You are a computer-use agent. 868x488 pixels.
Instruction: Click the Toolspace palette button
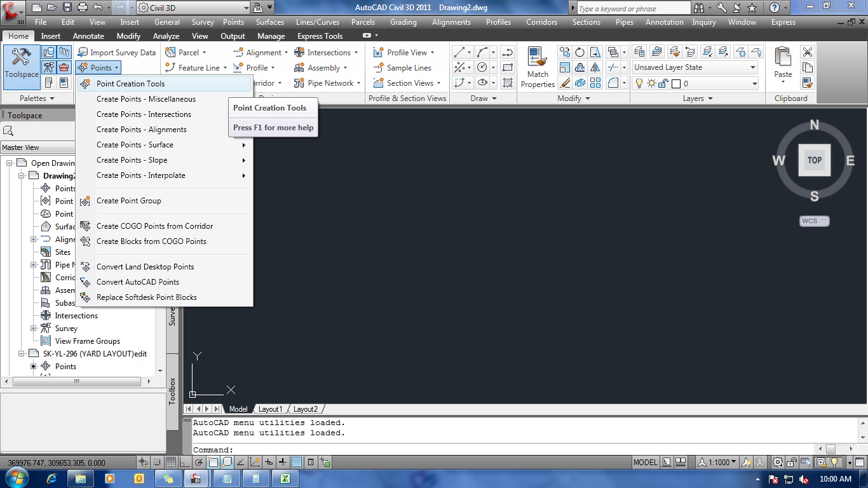[22, 67]
